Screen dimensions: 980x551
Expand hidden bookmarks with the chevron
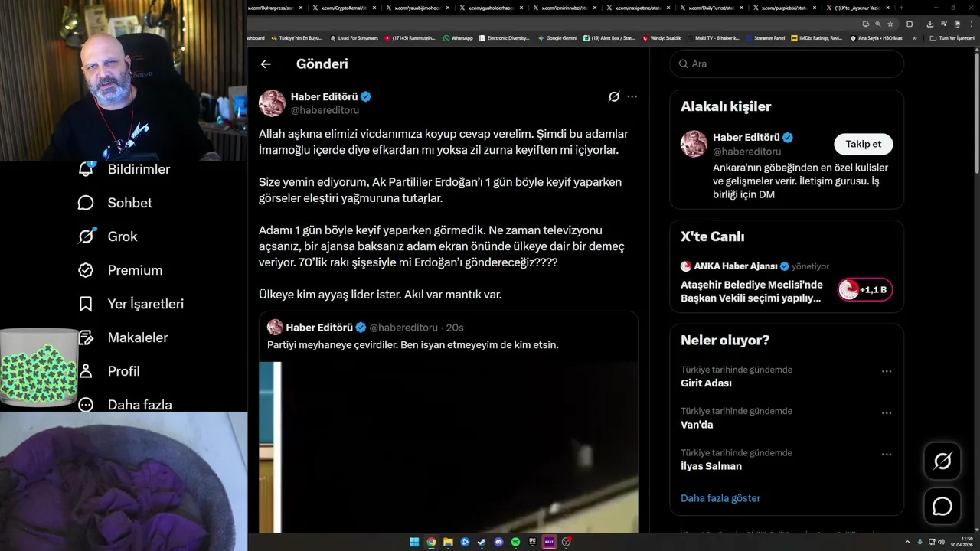(914, 38)
